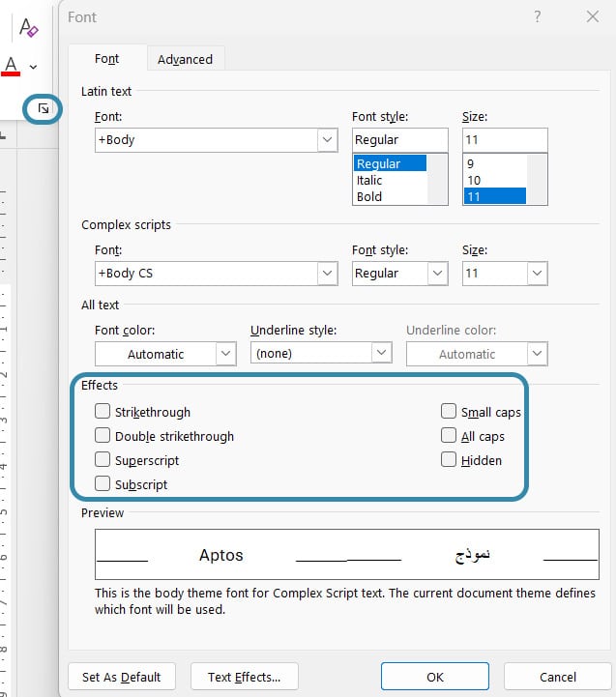616x697 pixels.
Task: Open the Complex scripts Size dropdown
Action: point(537,274)
